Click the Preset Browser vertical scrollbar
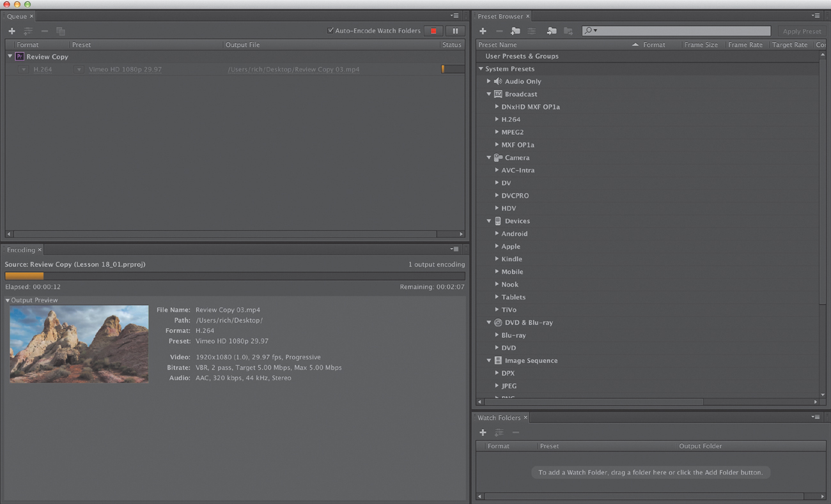831x504 pixels. pos(823,182)
